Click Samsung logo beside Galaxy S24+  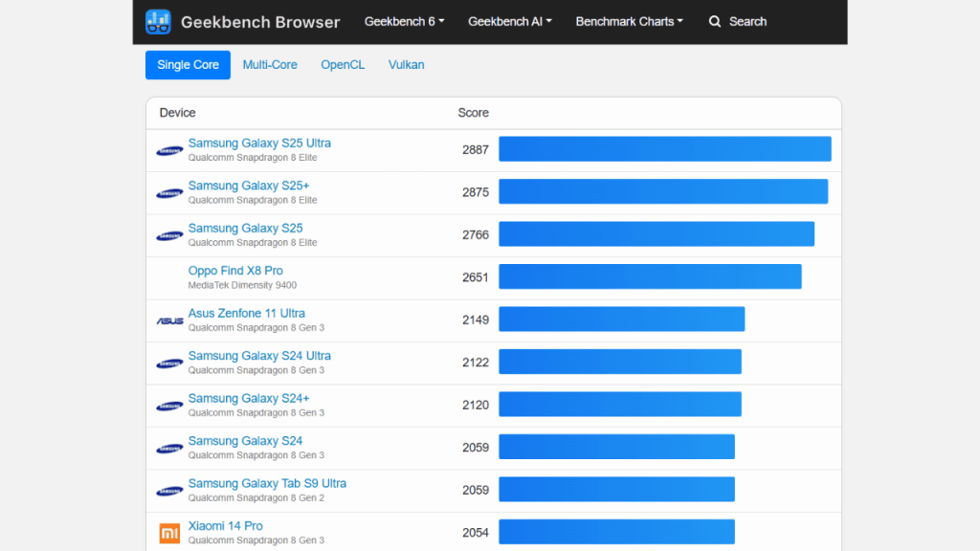169,406
